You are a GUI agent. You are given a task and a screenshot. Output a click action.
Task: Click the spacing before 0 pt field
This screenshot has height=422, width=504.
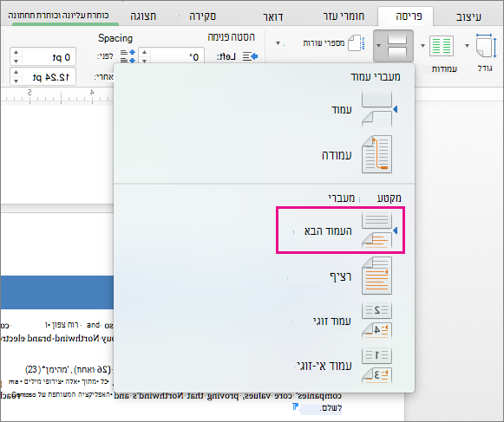[49, 57]
